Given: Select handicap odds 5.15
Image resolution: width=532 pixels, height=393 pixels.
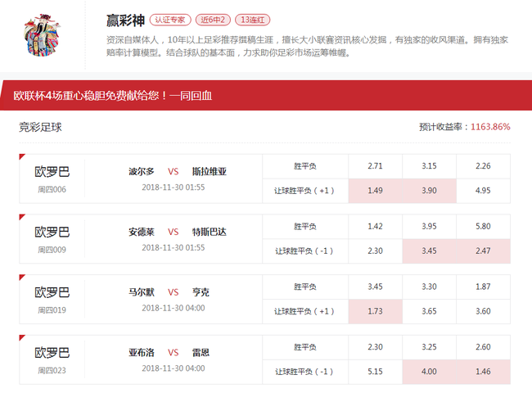Looking at the screenshot, I should click(x=375, y=372).
